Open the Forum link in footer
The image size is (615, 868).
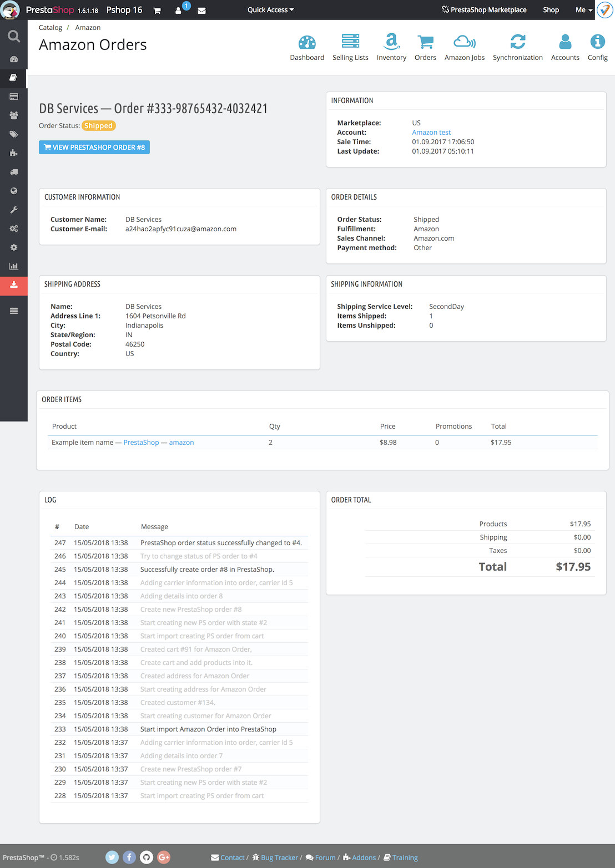point(321,857)
